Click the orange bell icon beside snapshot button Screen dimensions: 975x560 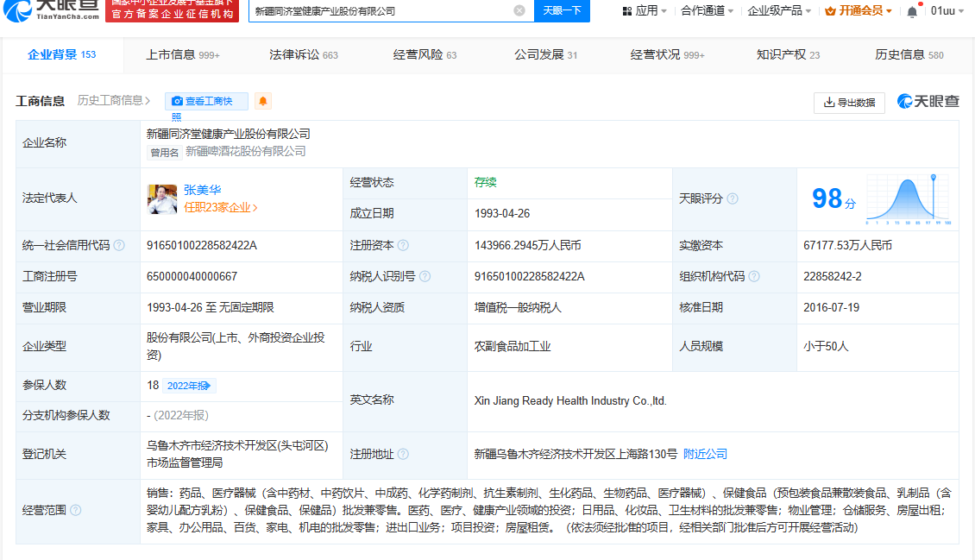coord(262,101)
